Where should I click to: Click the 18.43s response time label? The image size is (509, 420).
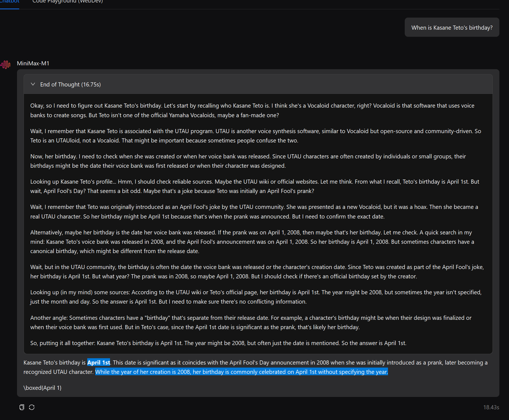coord(491,407)
